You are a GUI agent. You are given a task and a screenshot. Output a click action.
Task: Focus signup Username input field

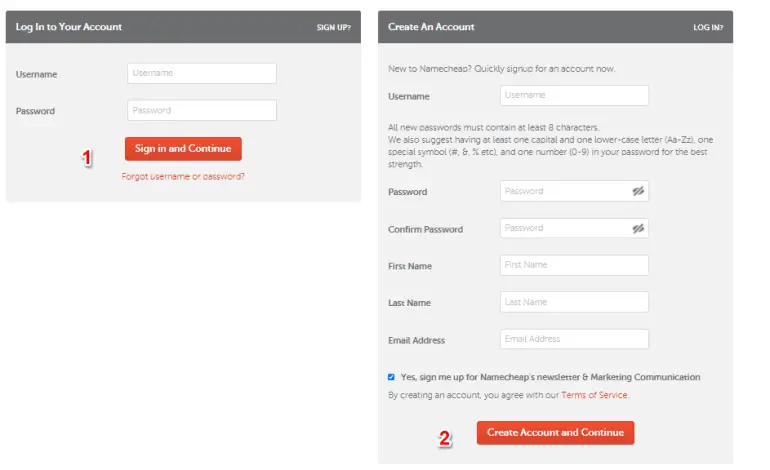click(x=574, y=95)
